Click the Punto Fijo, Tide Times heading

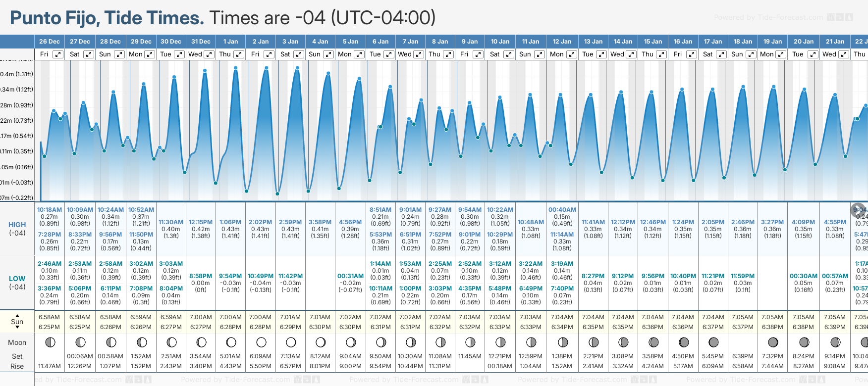click(107, 18)
